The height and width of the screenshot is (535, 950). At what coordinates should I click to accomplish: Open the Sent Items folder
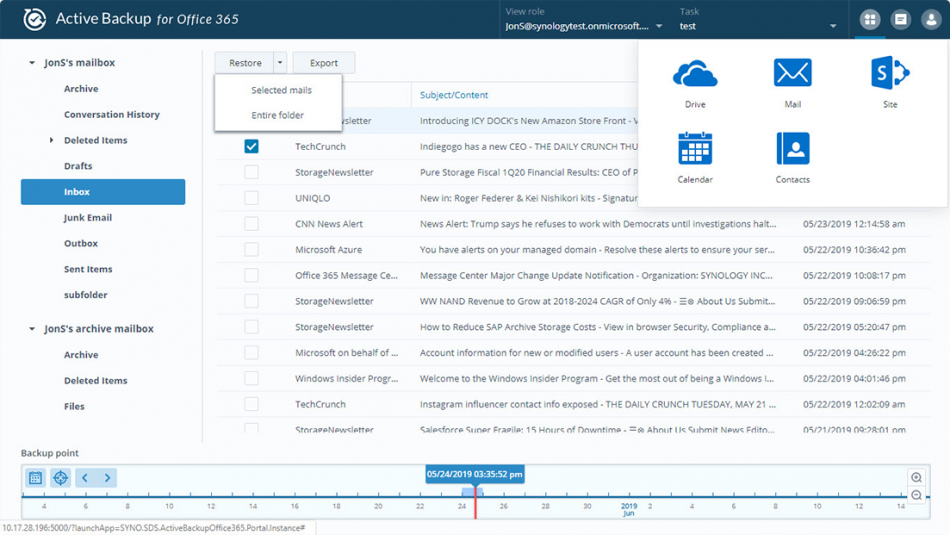(88, 269)
